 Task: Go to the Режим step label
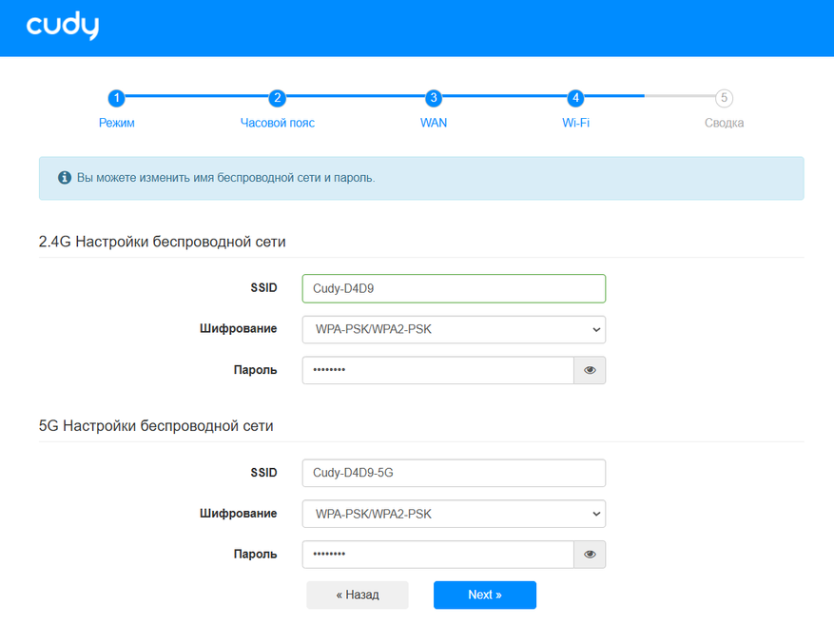coord(116,123)
